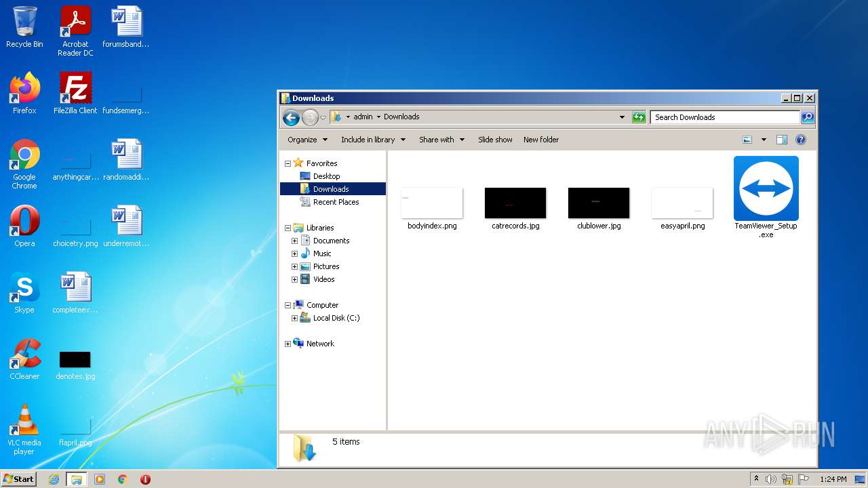The width and height of the screenshot is (868, 488).
Task: Select the randomaddi Word document on desktop
Action: tap(126, 160)
